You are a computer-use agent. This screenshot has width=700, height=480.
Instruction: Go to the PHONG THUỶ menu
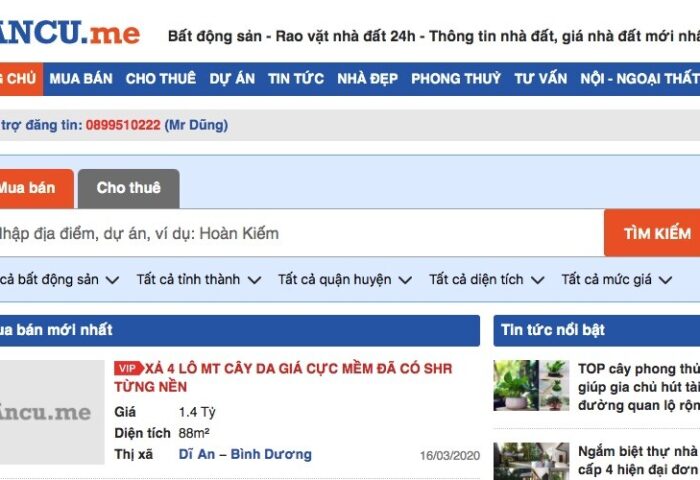click(x=456, y=78)
